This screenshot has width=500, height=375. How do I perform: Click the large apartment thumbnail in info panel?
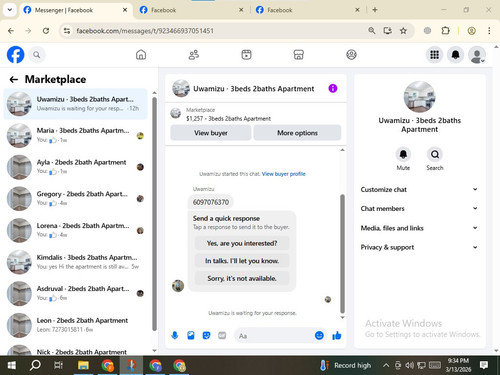[x=419, y=97]
